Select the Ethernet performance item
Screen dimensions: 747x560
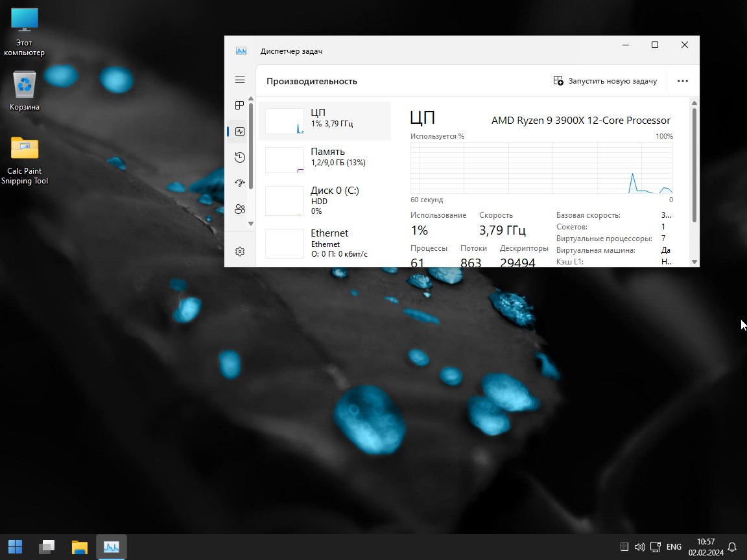click(x=325, y=243)
